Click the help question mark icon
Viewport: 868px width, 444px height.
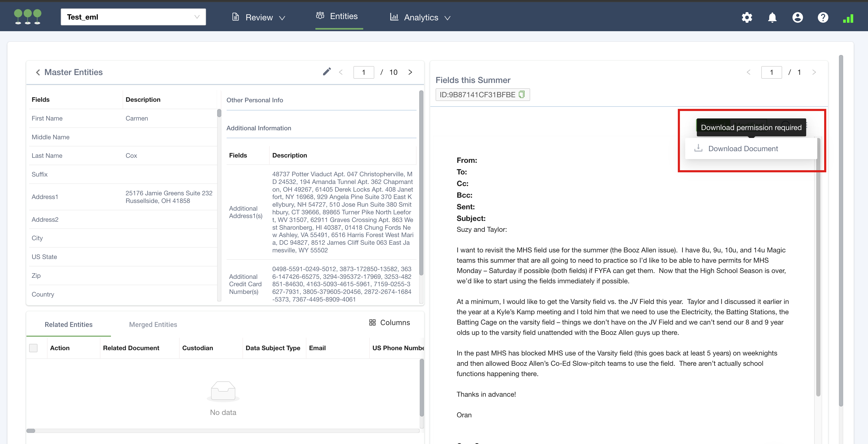(x=823, y=17)
